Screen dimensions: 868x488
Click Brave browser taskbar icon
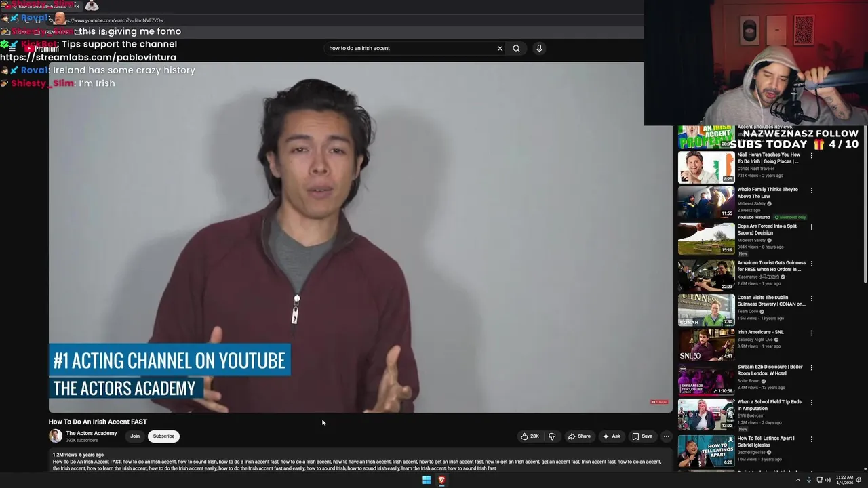(x=441, y=480)
